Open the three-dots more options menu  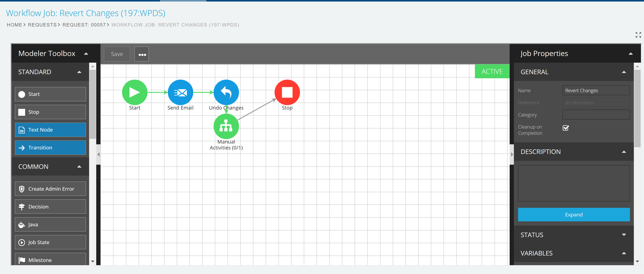[142, 54]
